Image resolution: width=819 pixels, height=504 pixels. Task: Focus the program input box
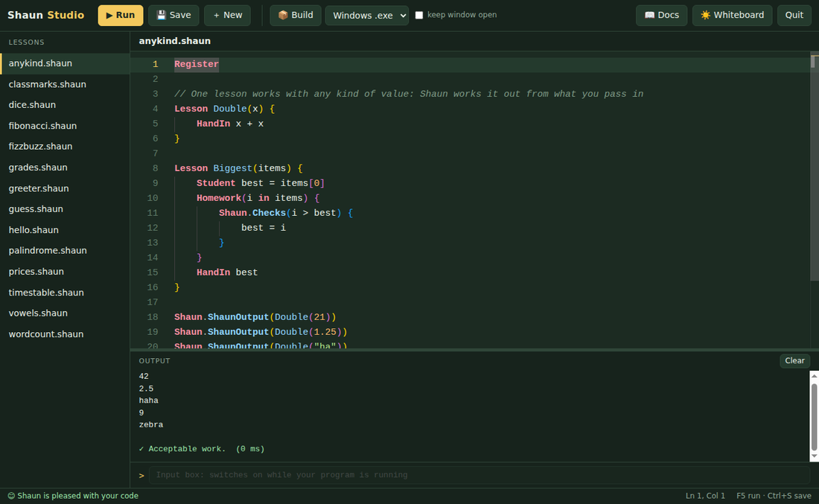(x=479, y=475)
